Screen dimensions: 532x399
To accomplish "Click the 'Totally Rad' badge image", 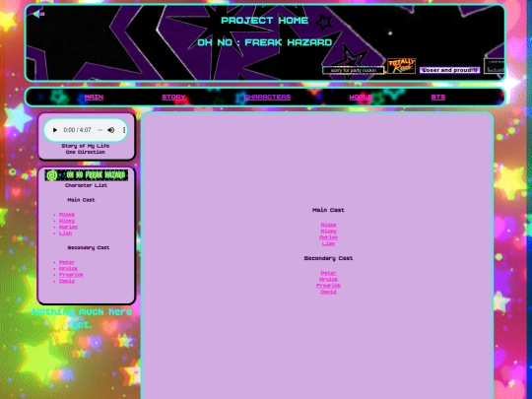I will [x=401, y=65].
